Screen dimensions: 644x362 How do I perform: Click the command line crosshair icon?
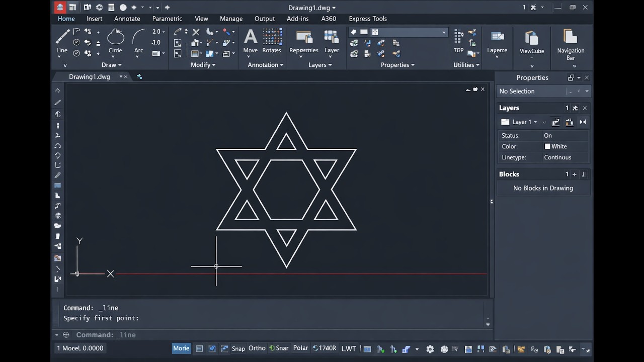[x=66, y=335]
